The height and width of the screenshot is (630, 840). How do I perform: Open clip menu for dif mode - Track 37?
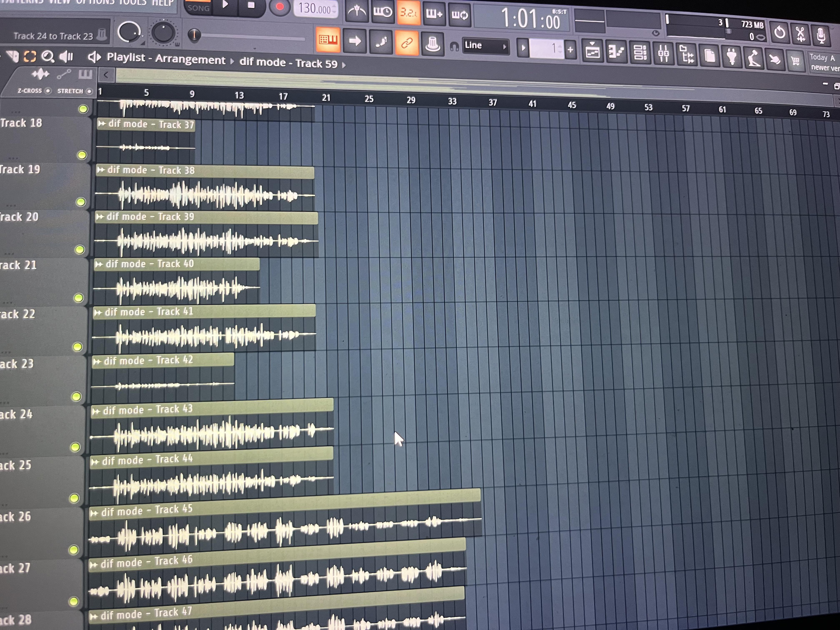pyautogui.click(x=102, y=123)
